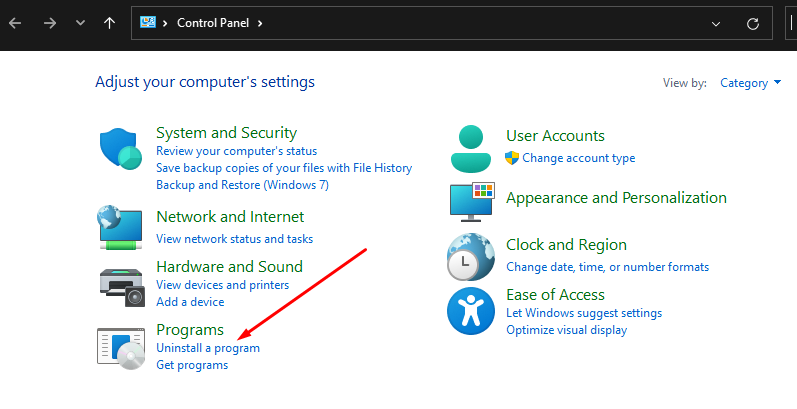The image size is (797, 409).
Task: Open the Appearance and Personalization monitor icon
Action: 472,202
